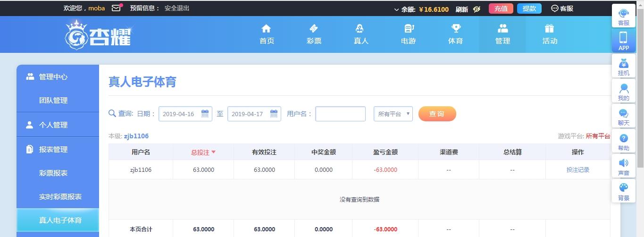Open the 我的 profile sidebar icon
This screenshot has height=237, width=644.
click(623, 91)
